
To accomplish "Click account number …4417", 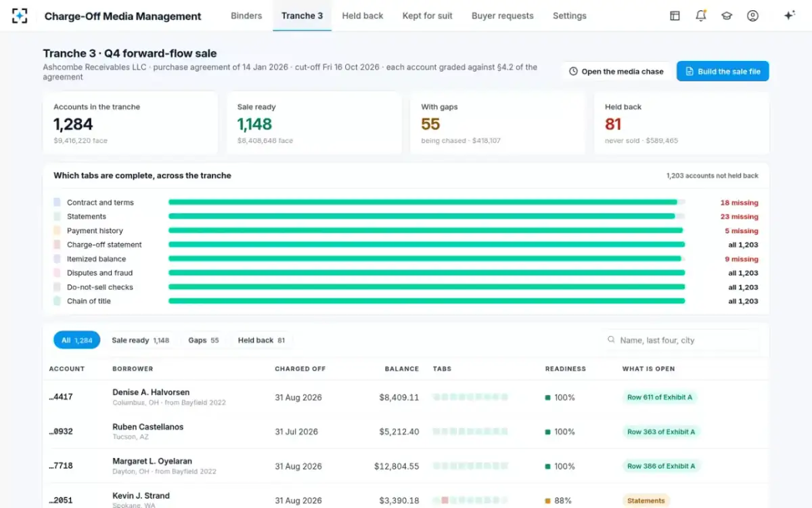I will pyautogui.click(x=61, y=398).
